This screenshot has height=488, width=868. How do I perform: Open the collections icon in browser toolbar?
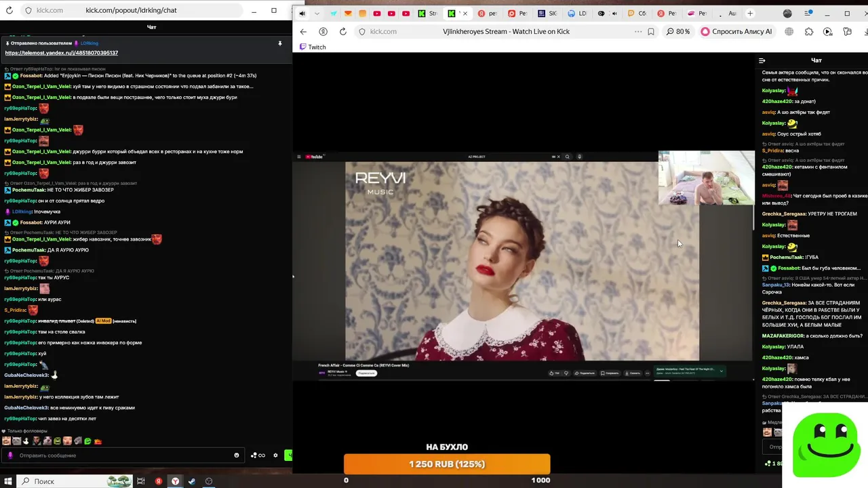point(848,31)
